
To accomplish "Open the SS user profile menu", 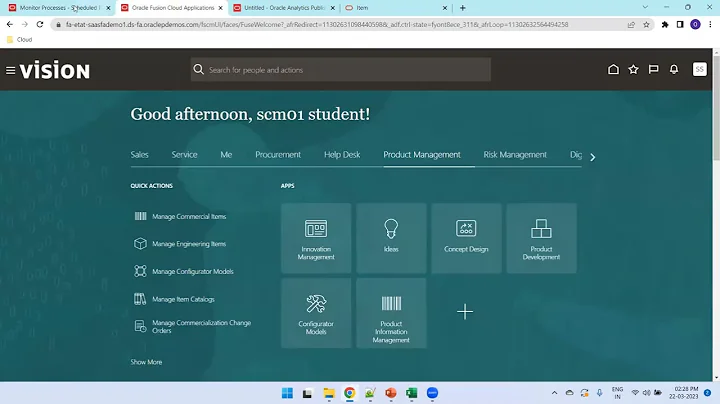I will pyautogui.click(x=699, y=69).
